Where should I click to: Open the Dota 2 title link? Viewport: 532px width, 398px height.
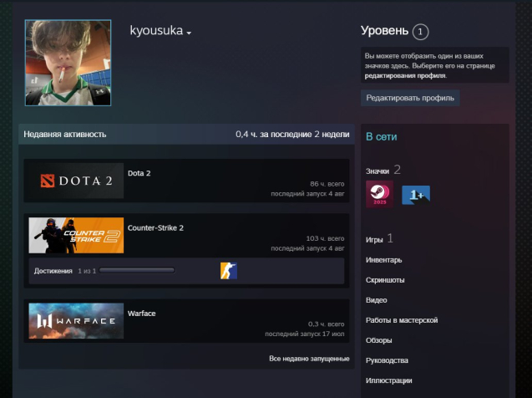139,173
